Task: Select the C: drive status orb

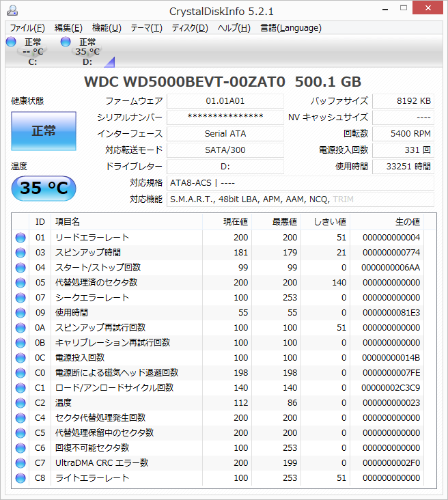Action: pyautogui.click(x=11, y=42)
